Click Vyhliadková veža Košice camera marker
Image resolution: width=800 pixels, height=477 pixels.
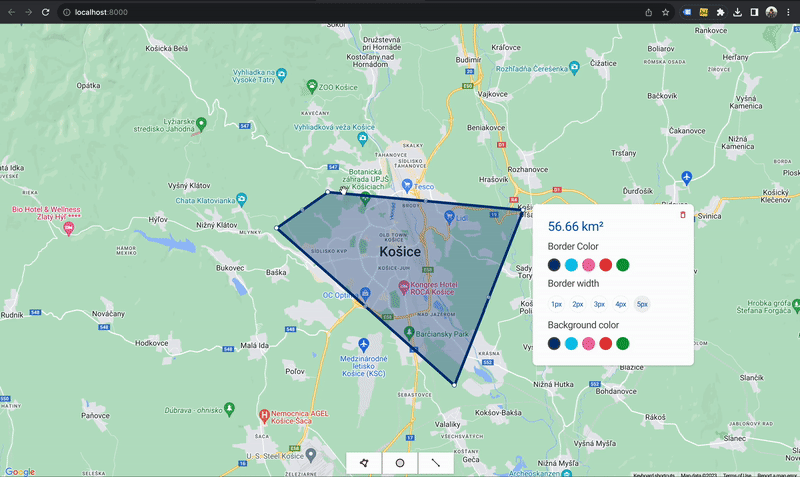pyautogui.click(x=362, y=138)
